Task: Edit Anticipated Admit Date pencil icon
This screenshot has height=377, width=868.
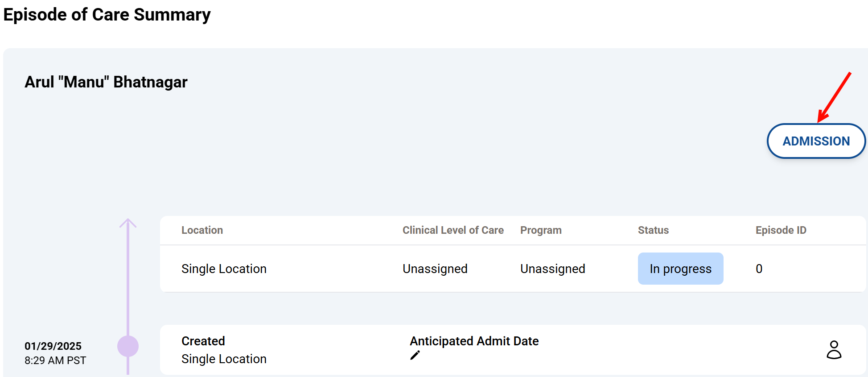Action: 415,355
